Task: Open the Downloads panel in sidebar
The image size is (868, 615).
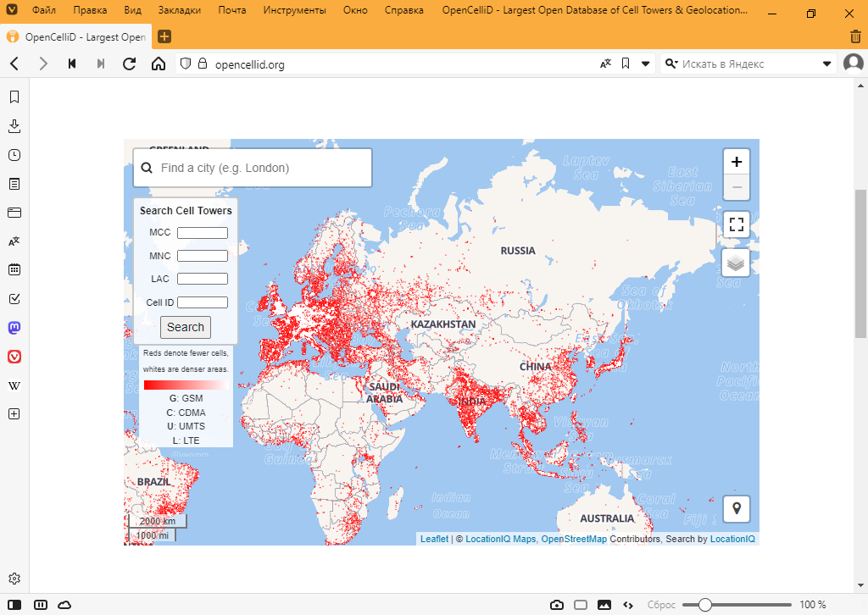Action: [14, 126]
